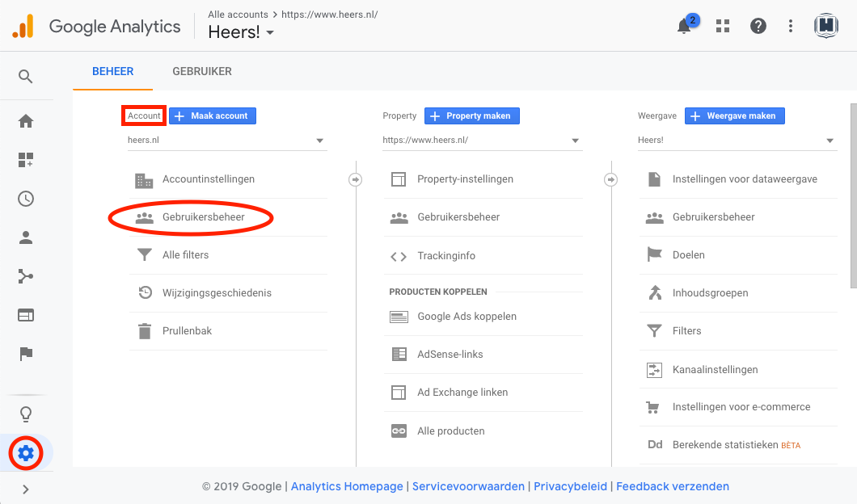Open the heers.nl account dropdown
The width and height of the screenshot is (857, 504).
227,141
